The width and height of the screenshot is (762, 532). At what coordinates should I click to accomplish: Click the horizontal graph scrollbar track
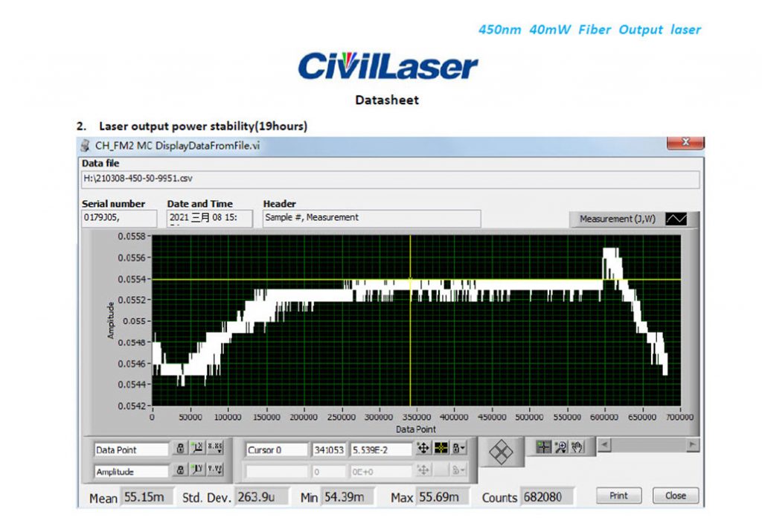648,444
